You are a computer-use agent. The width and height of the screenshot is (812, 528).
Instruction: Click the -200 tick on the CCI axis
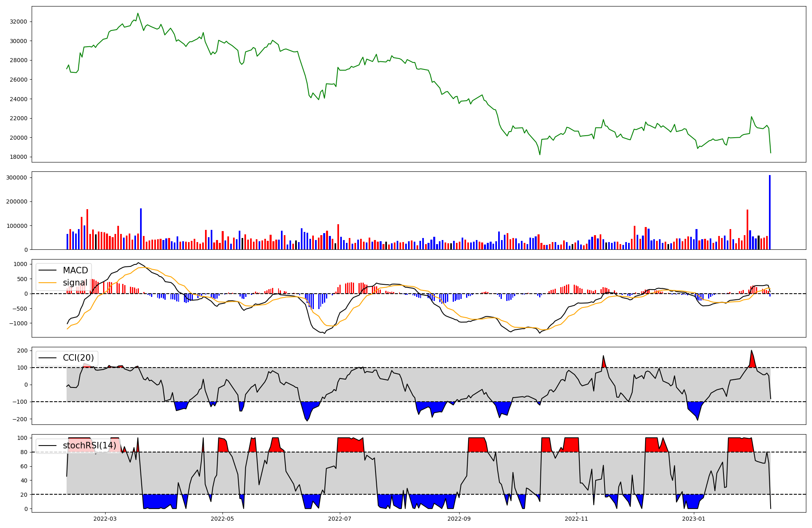point(19,419)
